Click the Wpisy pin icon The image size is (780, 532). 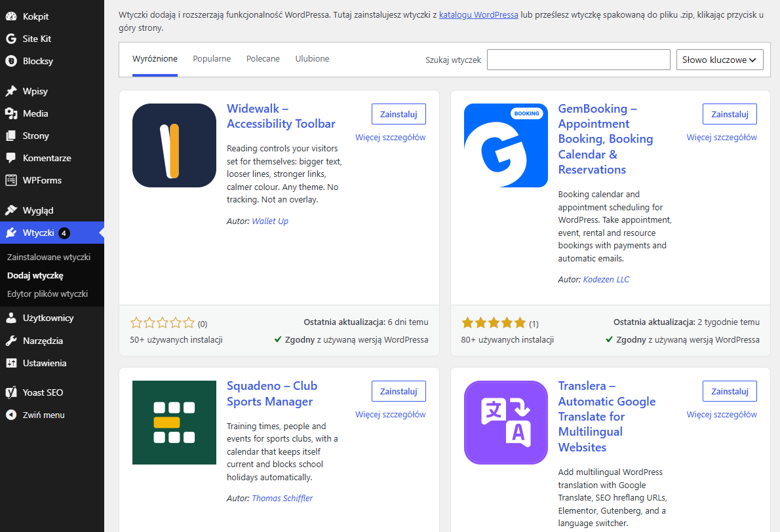pos(11,91)
